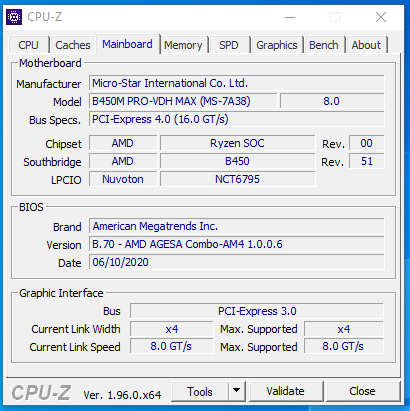Click the southbridge B450 value
This screenshot has height=411, width=410.
click(x=237, y=161)
